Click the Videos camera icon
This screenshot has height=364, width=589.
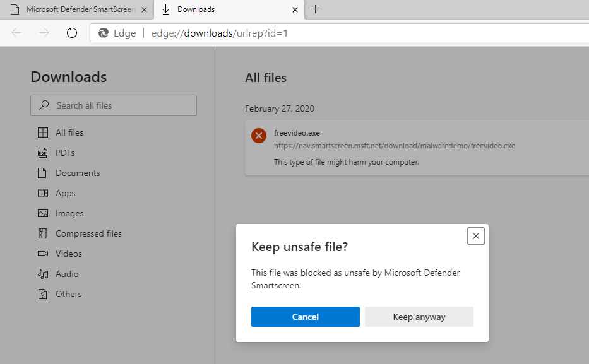[43, 254]
